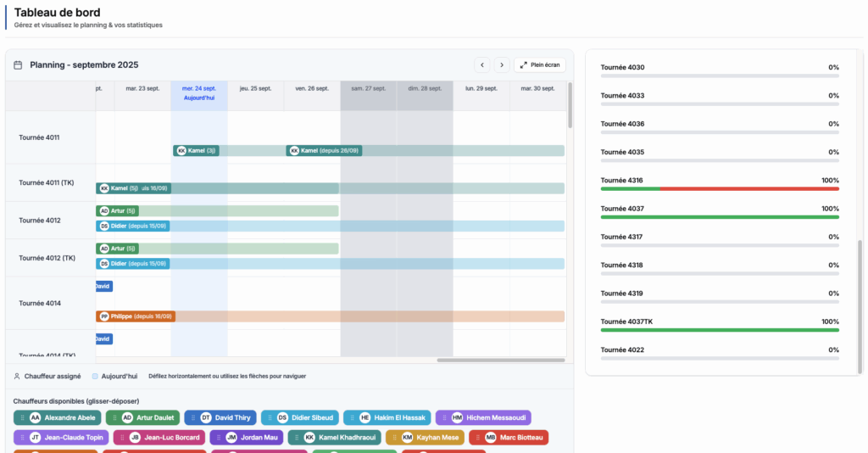The width and height of the screenshot is (868, 453).
Task: Click the Tournée 4037 green progress bar
Action: coord(719,217)
